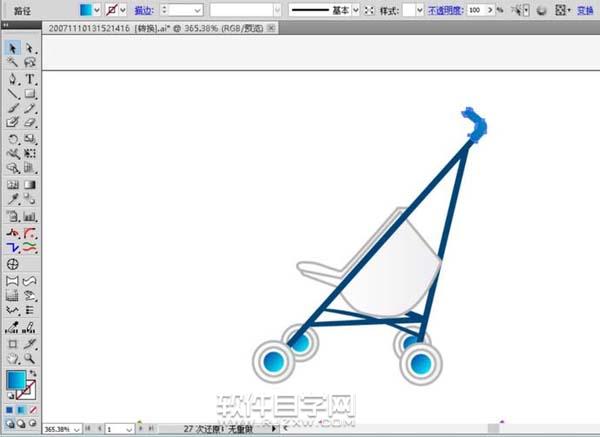Activate the blue gradient Fill swatch in toolbox
This screenshot has width=600, height=437.
[x=16, y=380]
